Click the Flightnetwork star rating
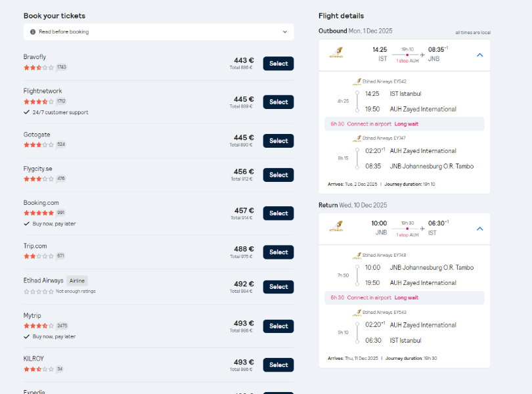The width and height of the screenshot is (532, 394). (39, 102)
